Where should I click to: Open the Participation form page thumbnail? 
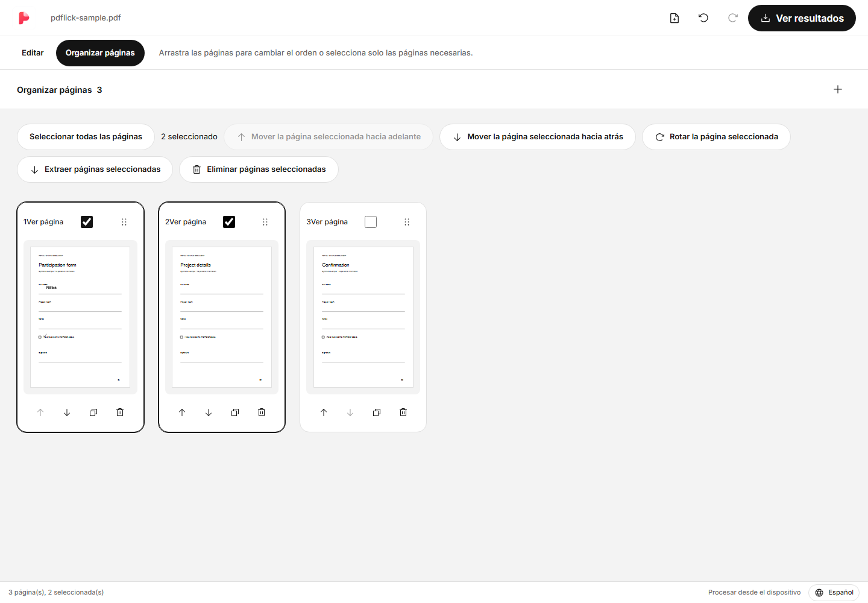coord(80,317)
